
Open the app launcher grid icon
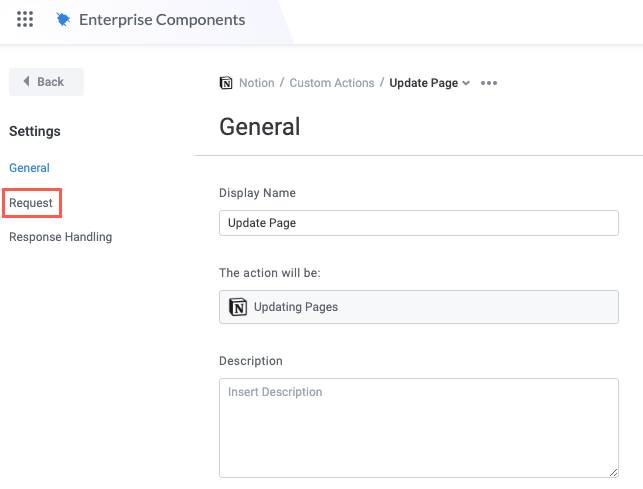(25, 19)
